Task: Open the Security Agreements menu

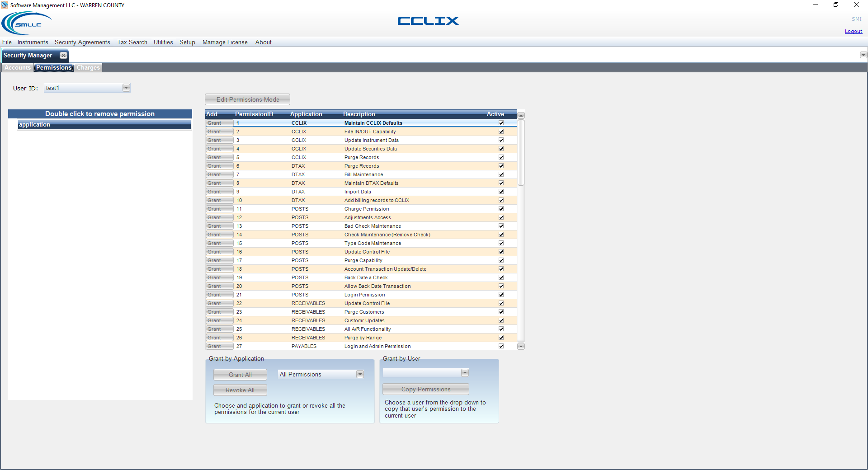Action: coord(82,42)
